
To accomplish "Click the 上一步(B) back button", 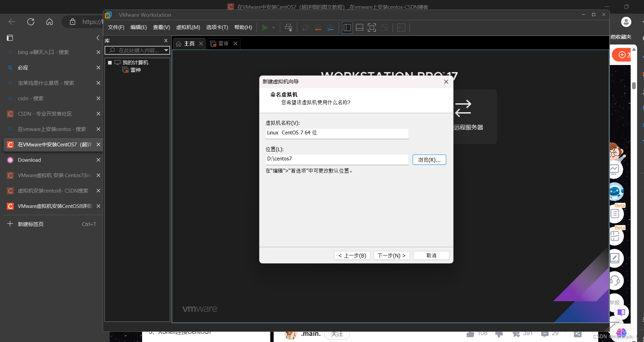I will tap(352, 255).
